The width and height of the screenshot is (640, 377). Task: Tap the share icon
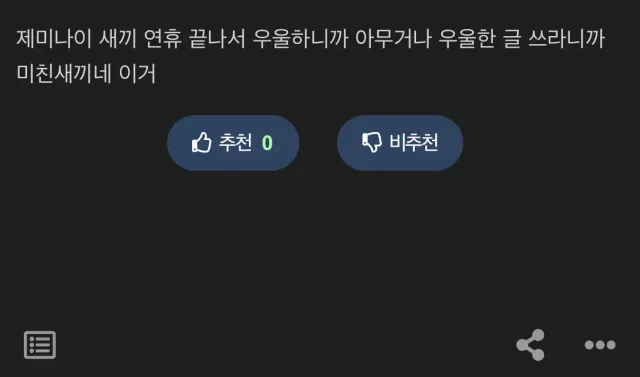pos(531,345)
